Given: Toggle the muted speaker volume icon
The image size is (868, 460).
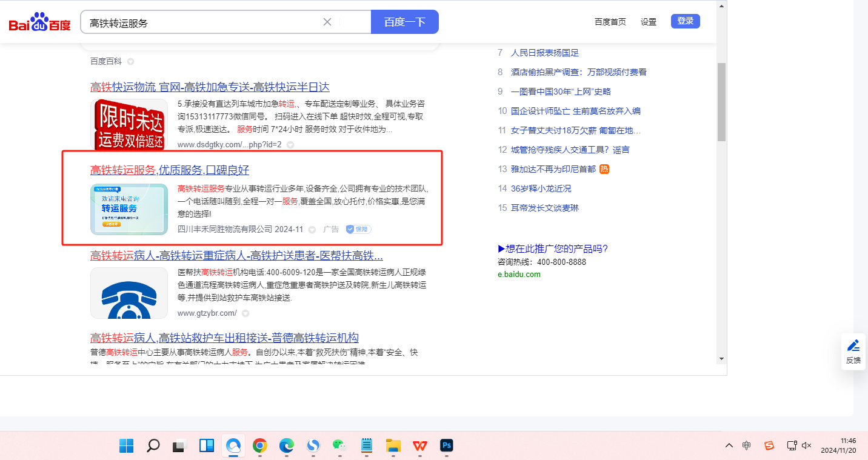Looking at the screenshot, I should (x=806, y=445).
